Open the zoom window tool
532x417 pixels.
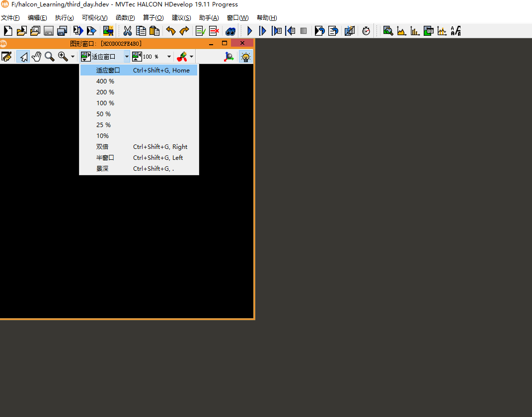388,31
